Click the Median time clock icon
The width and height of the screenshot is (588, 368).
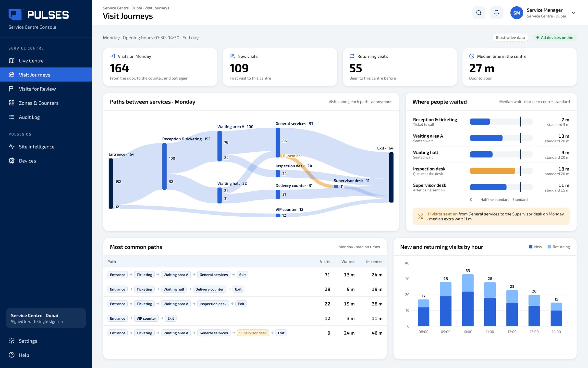(x=472, y=56)
